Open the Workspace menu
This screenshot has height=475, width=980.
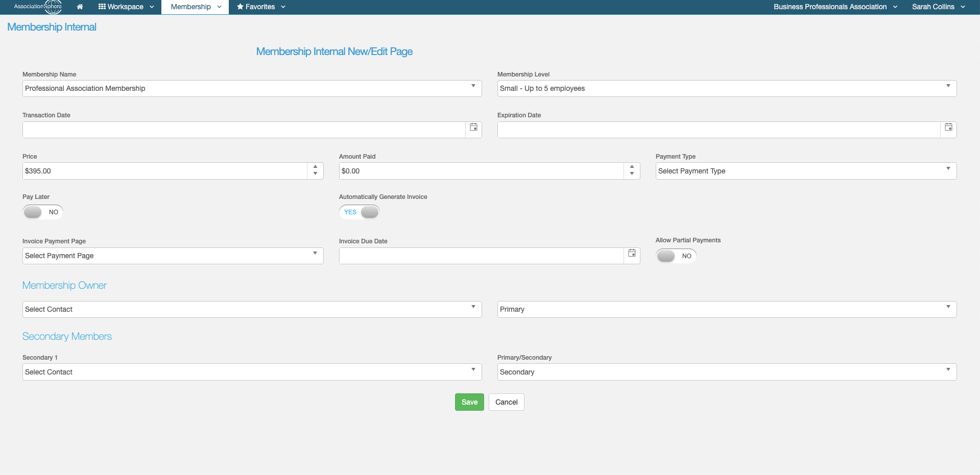(126, 7)
